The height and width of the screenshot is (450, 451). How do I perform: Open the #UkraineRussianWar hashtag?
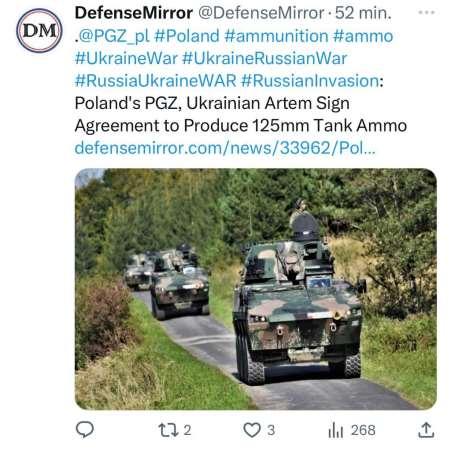(x=265, y=58)
